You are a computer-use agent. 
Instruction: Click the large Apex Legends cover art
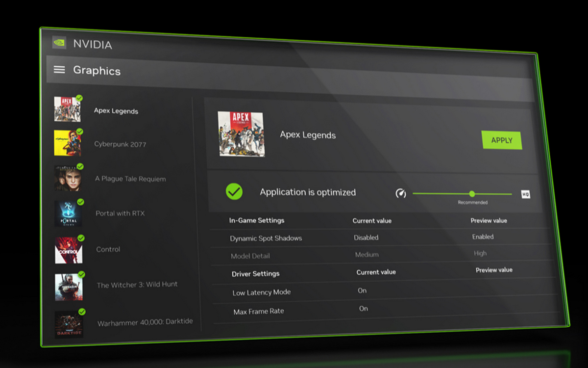[x=241, y=134]
